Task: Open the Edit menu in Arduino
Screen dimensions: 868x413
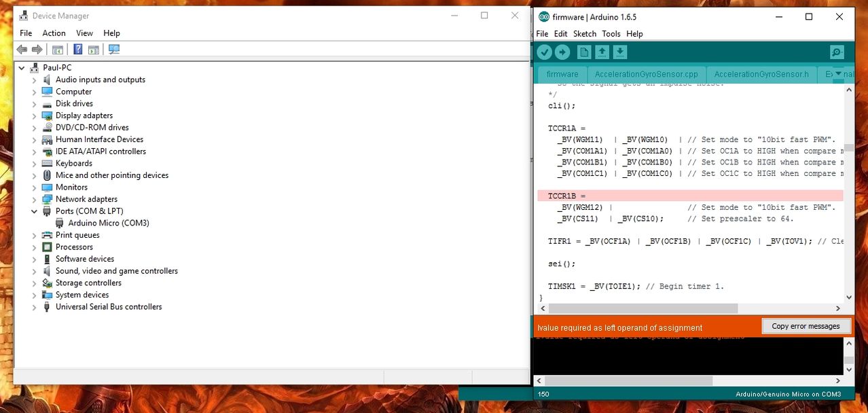Action: pyautogui.click(x=560, y=33)
